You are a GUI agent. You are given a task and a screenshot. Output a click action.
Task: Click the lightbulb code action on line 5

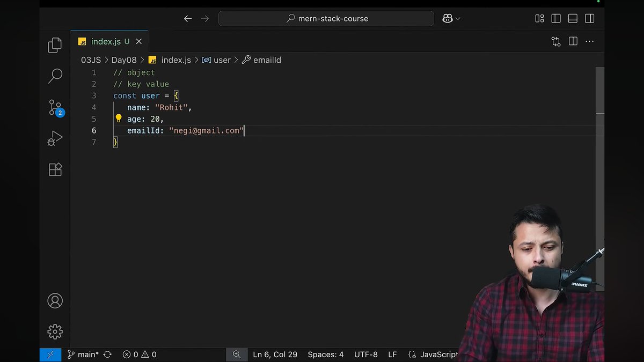[119, 119]
